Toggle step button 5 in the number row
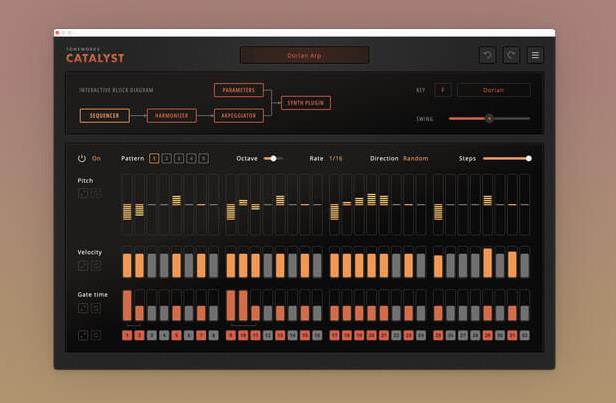The height and width of the screenshot is (403, 616). click(176, 335)
